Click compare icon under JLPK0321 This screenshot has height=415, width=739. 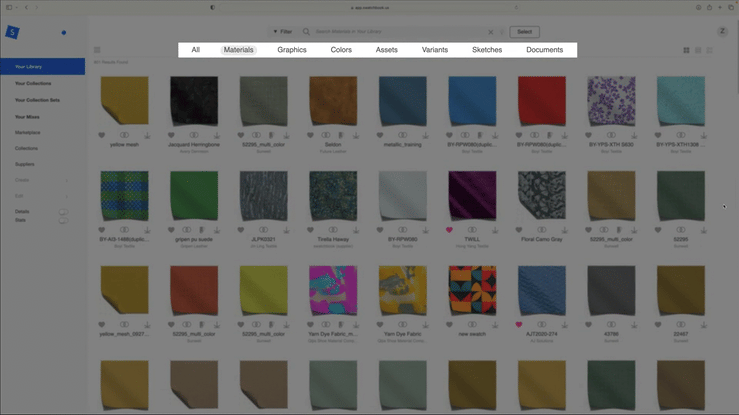(263, 230)
